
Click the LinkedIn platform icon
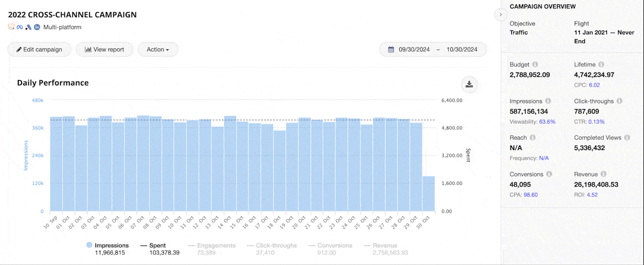point(37,27)
